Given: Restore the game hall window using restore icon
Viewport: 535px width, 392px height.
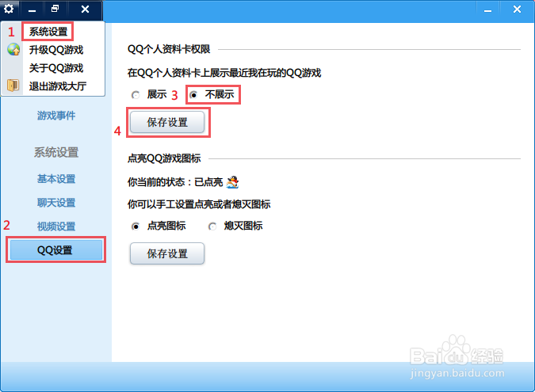Looking at the screenshot, I should coord(55,9).
